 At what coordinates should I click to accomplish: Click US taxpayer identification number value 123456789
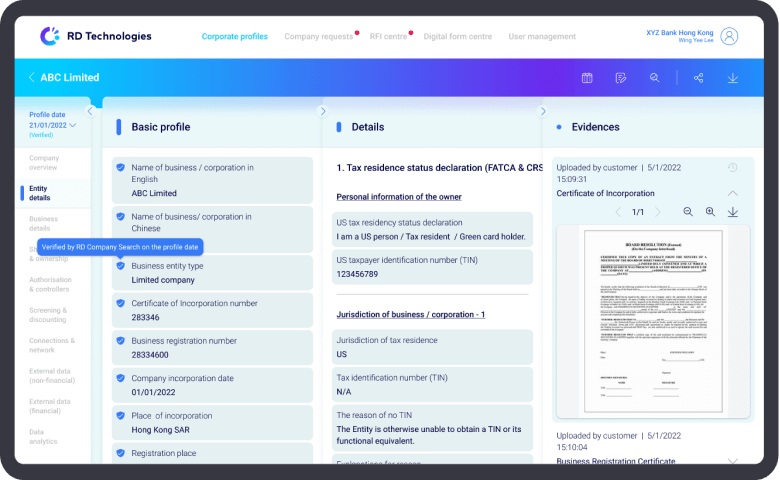click(x=357, y=274)
